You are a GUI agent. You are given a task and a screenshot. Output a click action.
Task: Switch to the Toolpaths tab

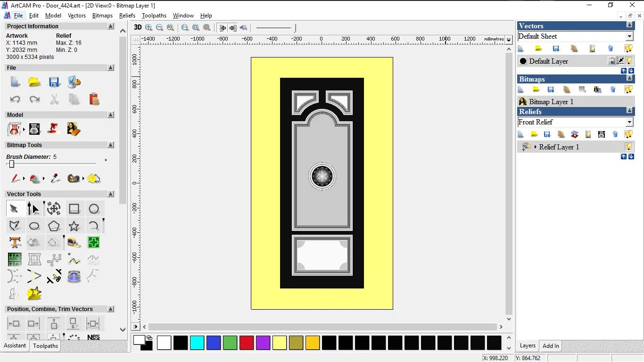click(45, 346)
